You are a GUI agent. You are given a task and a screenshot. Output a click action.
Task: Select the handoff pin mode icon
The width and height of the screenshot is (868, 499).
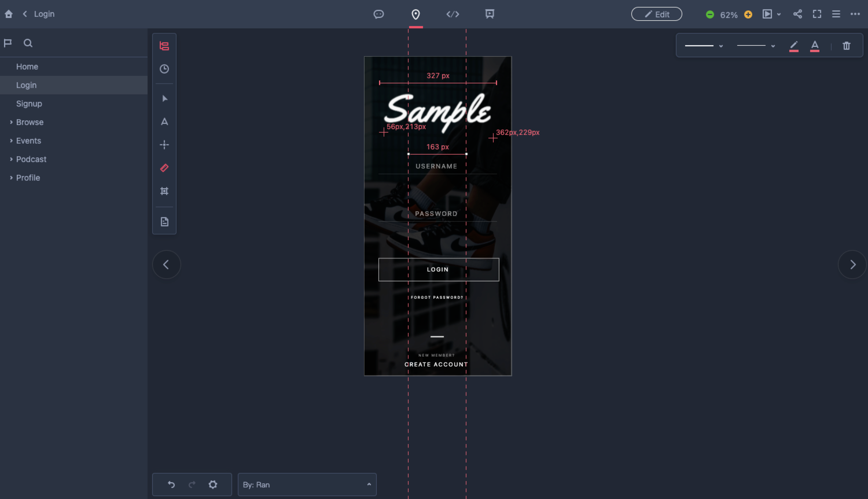click(415, 14)
